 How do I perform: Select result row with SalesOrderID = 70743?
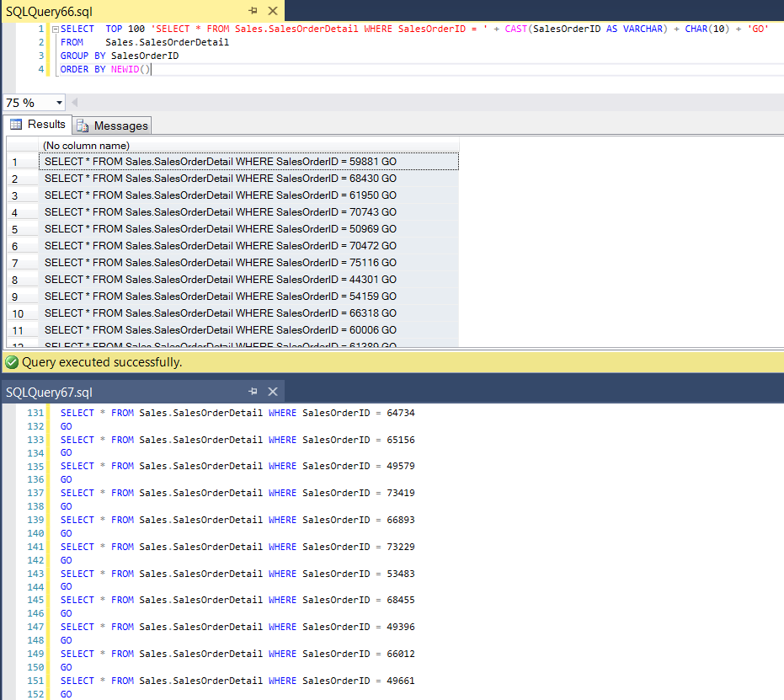248,212
